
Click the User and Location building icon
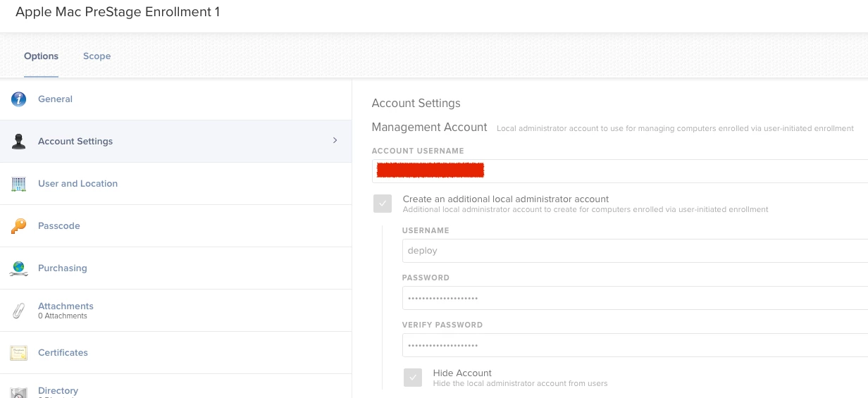click(x=19, y=184)
